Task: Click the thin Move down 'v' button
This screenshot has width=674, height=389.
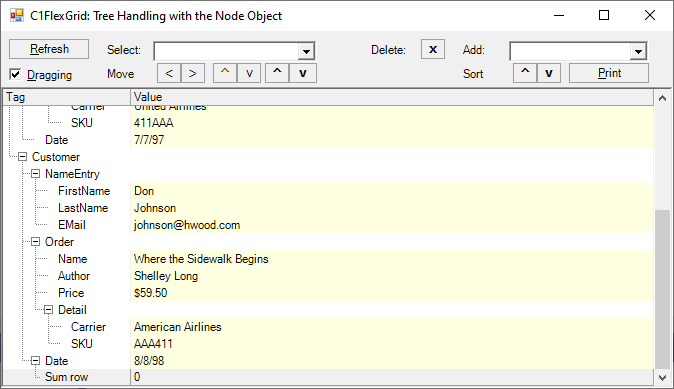Action: (249, 73)
